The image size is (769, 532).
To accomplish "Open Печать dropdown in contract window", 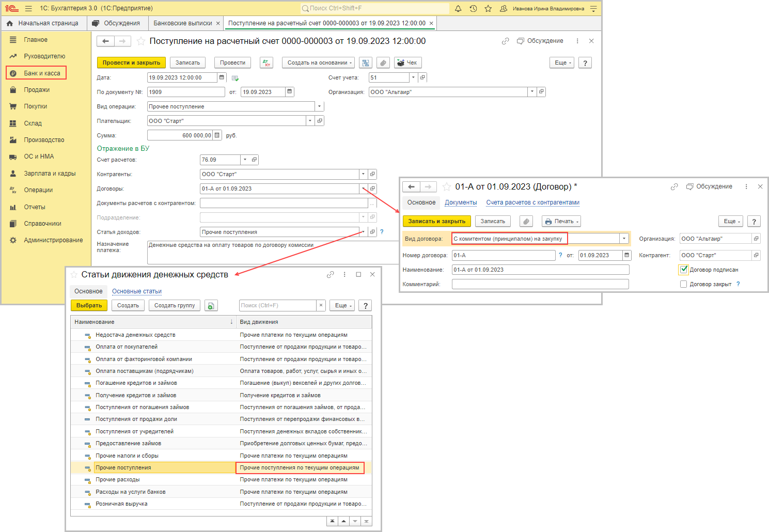I will (x=561, y=221).
